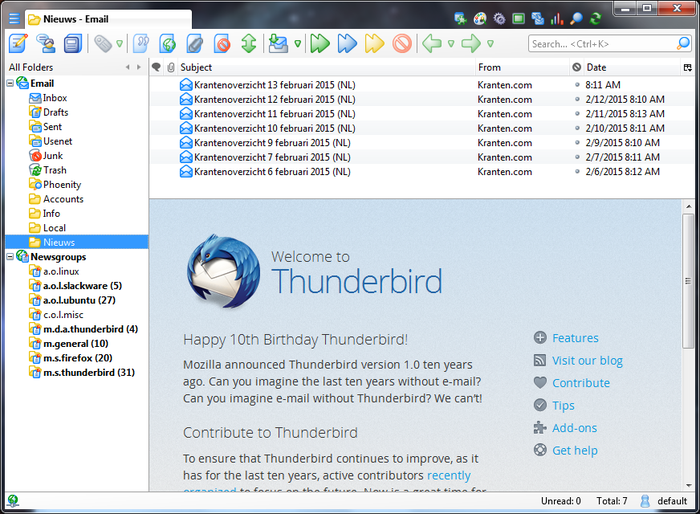Sort by the read status column header
The width and height of the screenshot is (700, 514).
[x=577, y=67]
